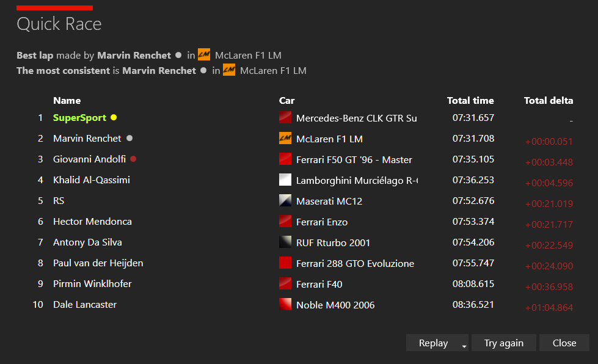Click the delta value +00:03.448
The image size is (598, 364).
[x=549, y=162]
